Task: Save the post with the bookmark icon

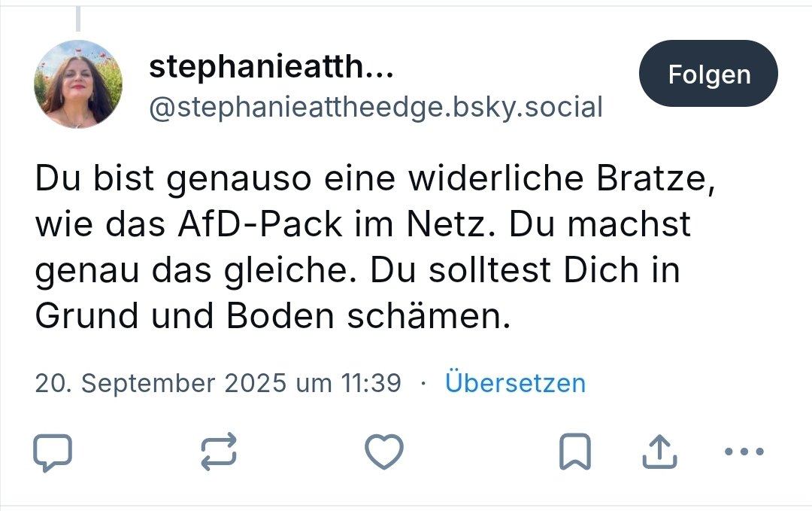Action: coord(575,452)
